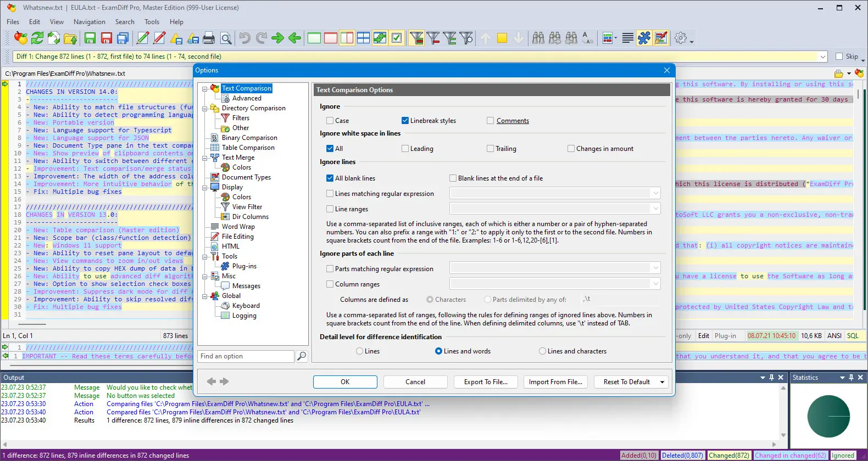Collapse the Text Merge tree node

204,158
